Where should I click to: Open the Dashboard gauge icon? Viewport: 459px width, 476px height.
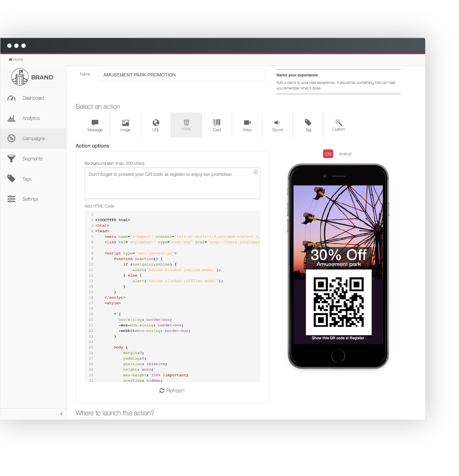point(12,98)
